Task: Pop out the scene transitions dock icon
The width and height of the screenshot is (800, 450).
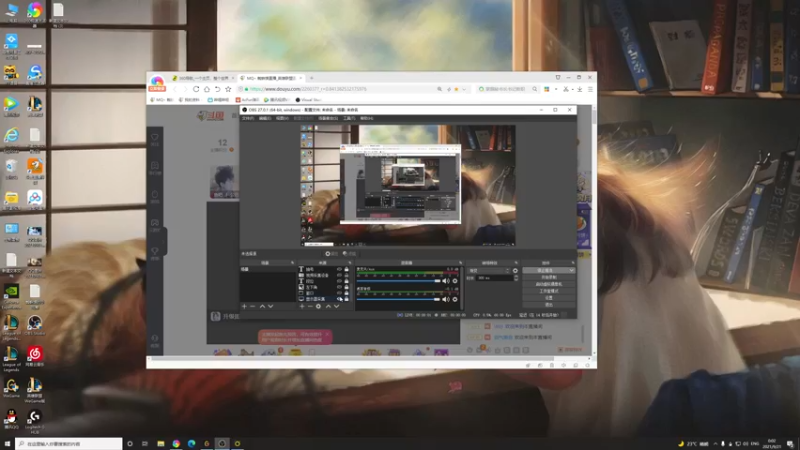Action: 516,263
